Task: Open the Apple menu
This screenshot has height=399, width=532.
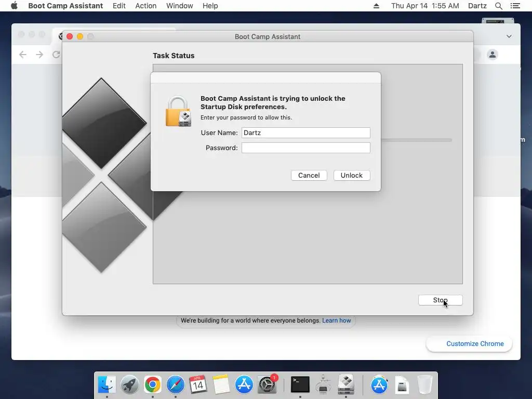Action: [x=14, y=6]
